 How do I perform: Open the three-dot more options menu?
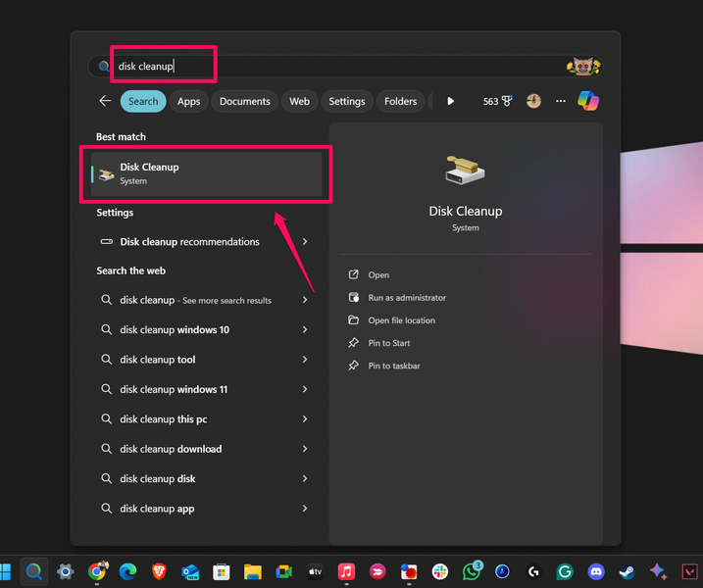pyautogui.click(x=561, y=101)
